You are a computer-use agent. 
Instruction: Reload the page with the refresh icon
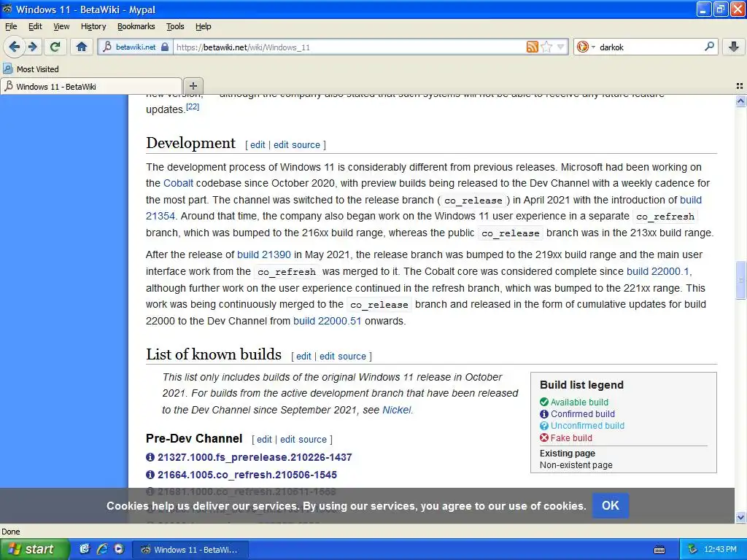[x=55, y=47]
